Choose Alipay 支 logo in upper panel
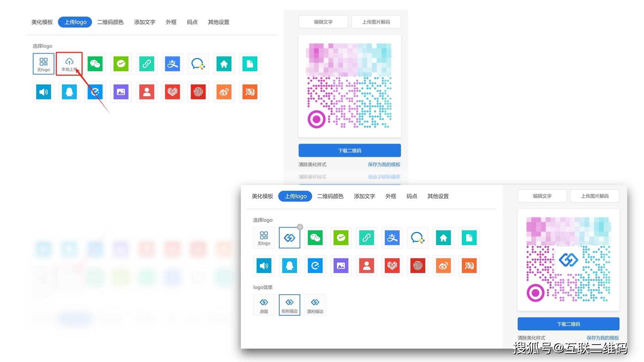644x362 pixels. (x=172, y=64)
